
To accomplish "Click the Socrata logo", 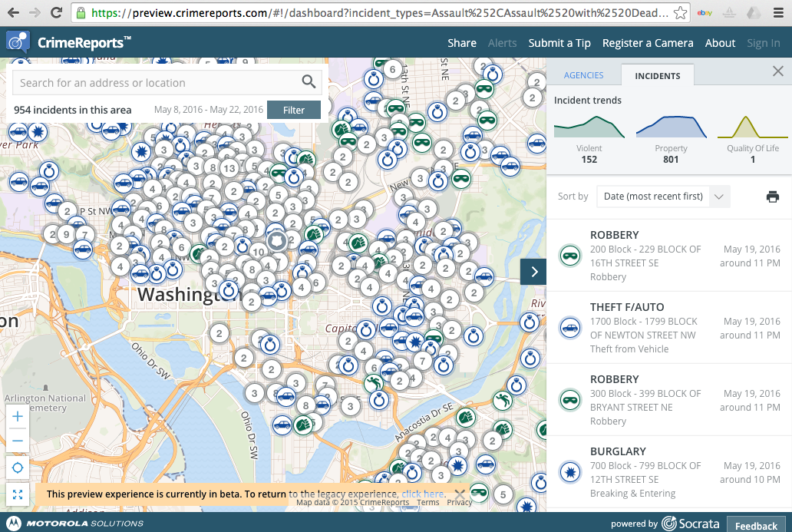I will pyautogui.click(x=691, y=524).
